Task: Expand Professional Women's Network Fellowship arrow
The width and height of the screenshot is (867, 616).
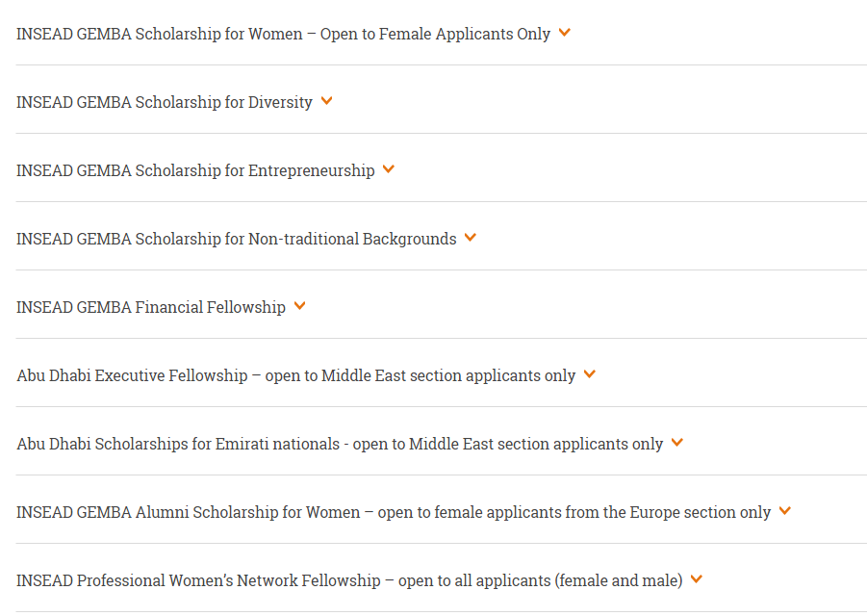Action: point(697,579)
